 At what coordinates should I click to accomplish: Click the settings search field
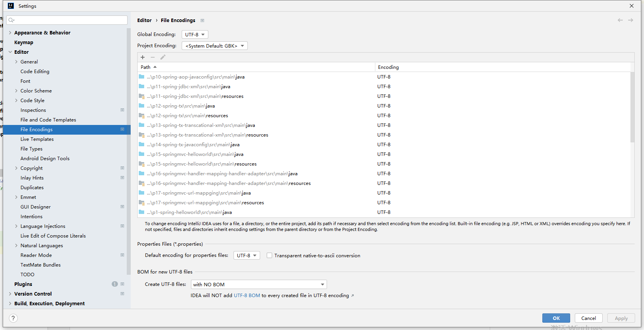point(67,20)
